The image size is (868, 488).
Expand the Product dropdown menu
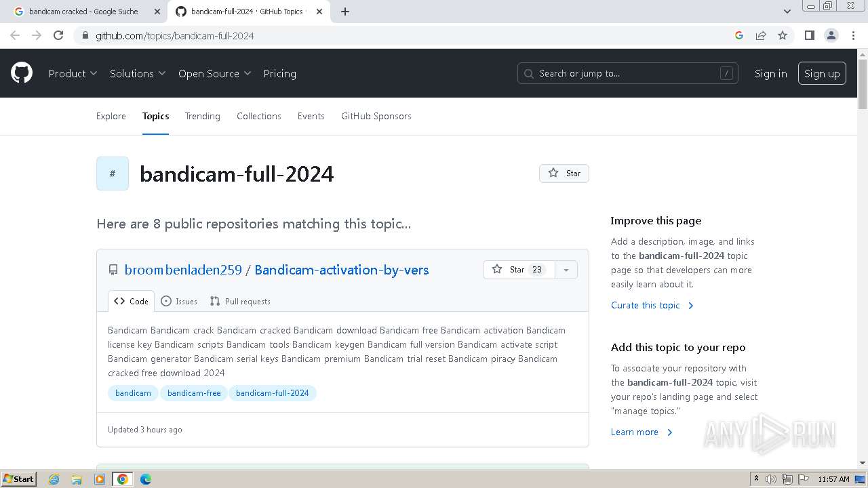point(73,73)
